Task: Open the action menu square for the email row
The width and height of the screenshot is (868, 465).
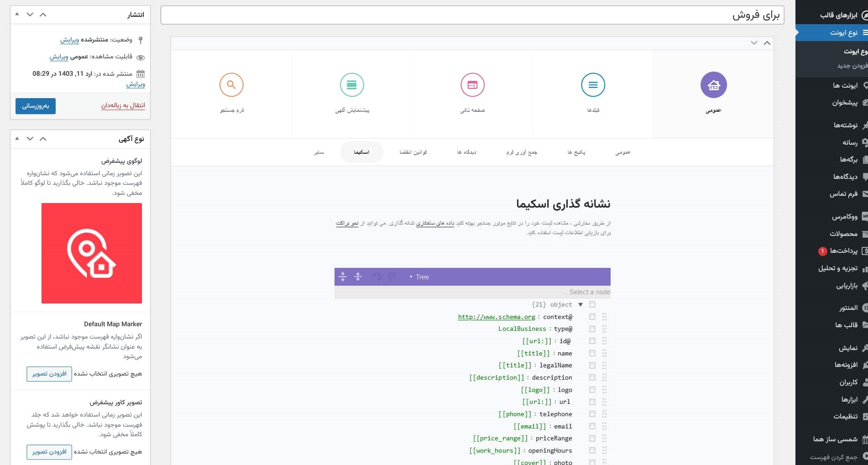Action: [x=592, y=426]
